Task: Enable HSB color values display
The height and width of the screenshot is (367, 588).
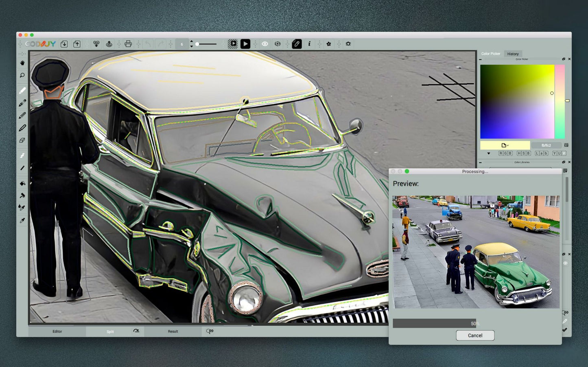Action: click(523, 153)
